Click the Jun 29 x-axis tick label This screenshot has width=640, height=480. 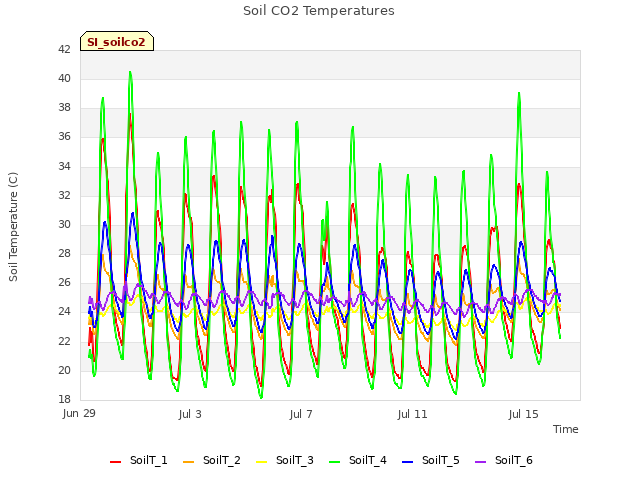(x=79, y=413)
